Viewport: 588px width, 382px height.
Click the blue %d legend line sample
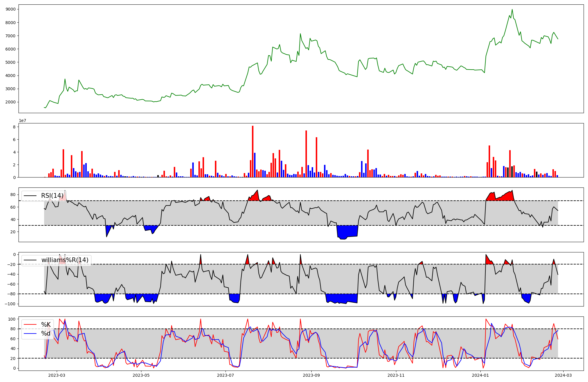click(30, 334)
